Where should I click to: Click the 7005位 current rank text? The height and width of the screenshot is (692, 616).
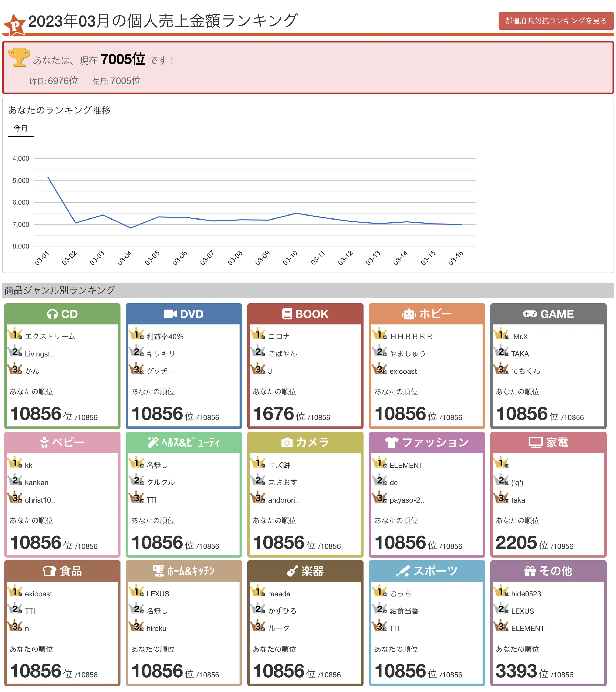click(x=123, y=60)
